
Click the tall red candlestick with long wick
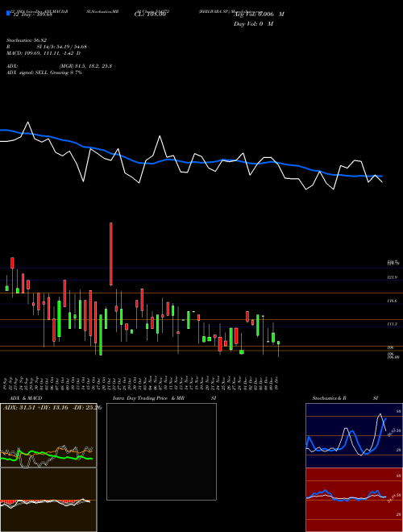111,254
